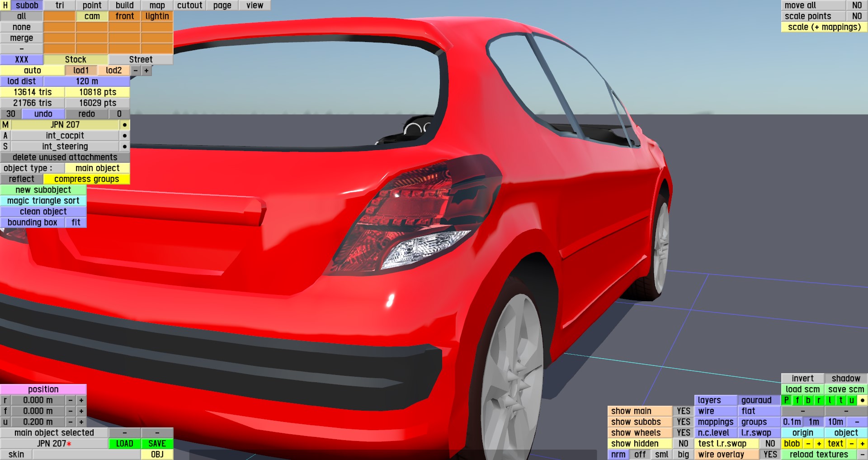
Task: Increase the r position value
Action: (81, 400)
